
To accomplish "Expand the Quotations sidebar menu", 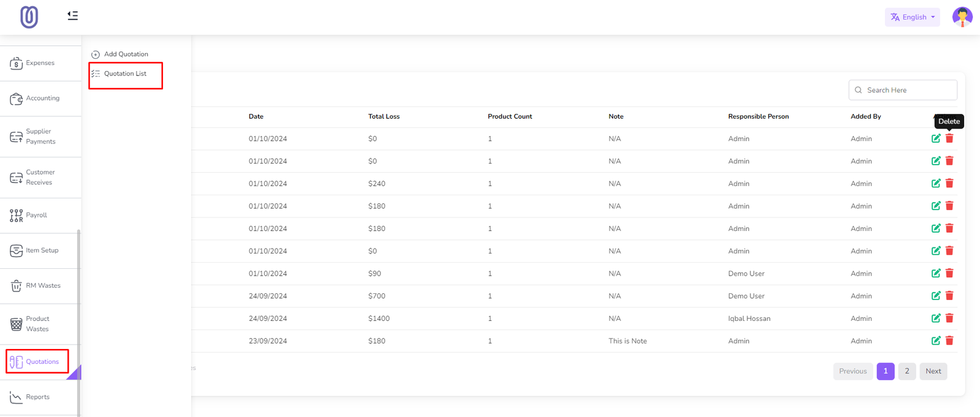I will tap(37, 362).
